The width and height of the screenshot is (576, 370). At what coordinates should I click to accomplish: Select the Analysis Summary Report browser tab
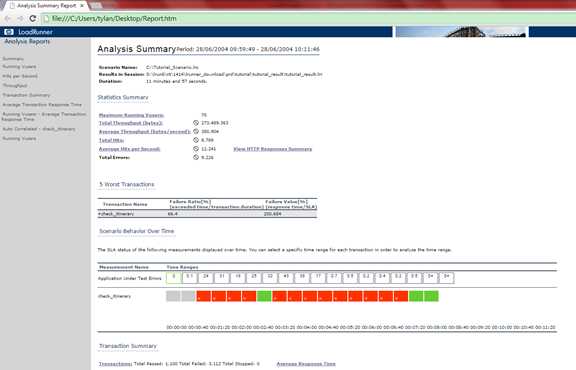pyautogui.click(x=46, y=6)
